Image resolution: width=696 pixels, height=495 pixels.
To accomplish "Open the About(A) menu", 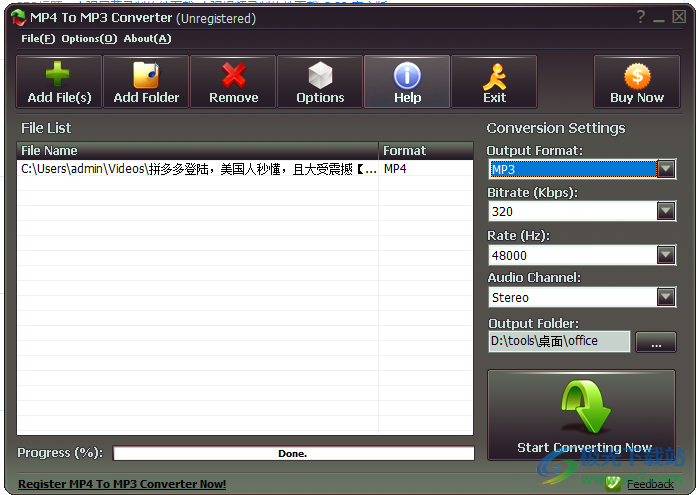I will pos(147,39).
